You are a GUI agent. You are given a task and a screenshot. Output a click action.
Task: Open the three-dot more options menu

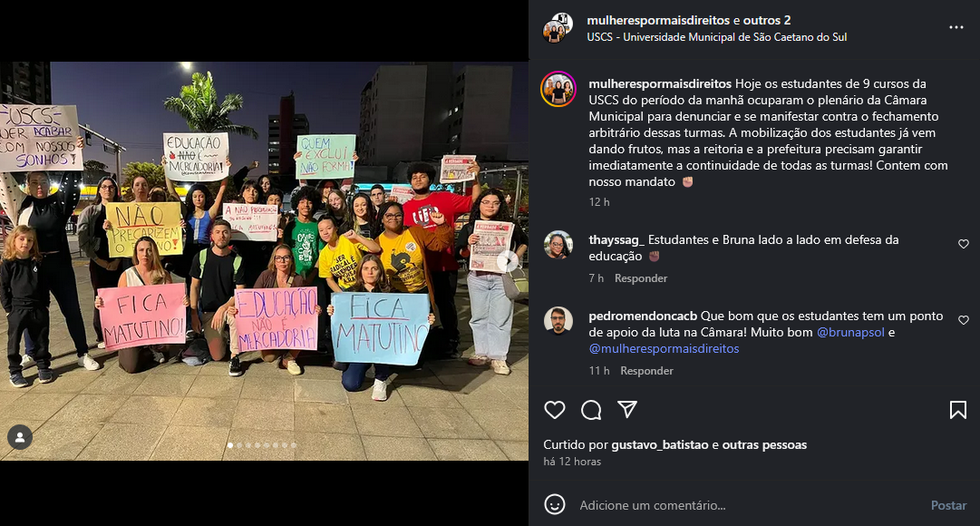(x=956, y=27)
